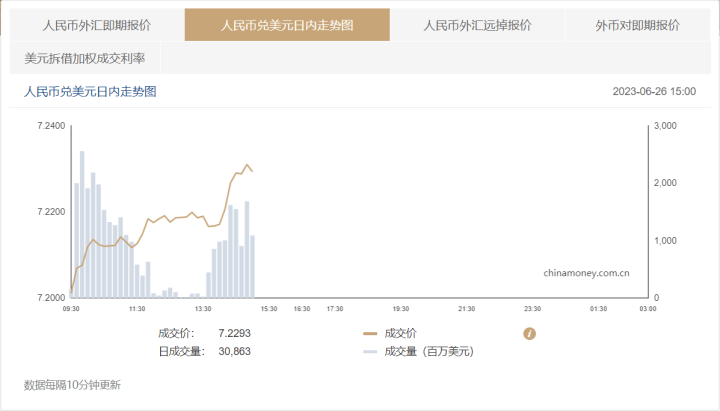The width and height of the screenshot is (720, 411).
Task: Click the gray 成交量 legend marker
Action: click(x=370, y=351)
